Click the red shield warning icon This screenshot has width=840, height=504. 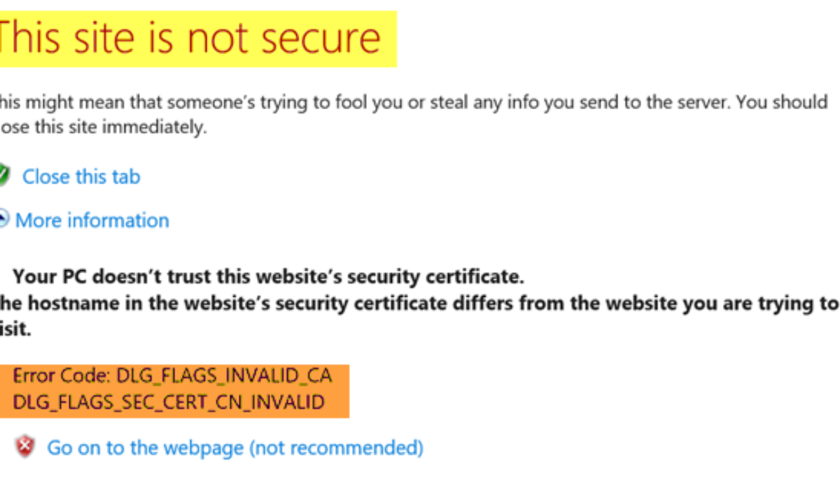(25, 447)
